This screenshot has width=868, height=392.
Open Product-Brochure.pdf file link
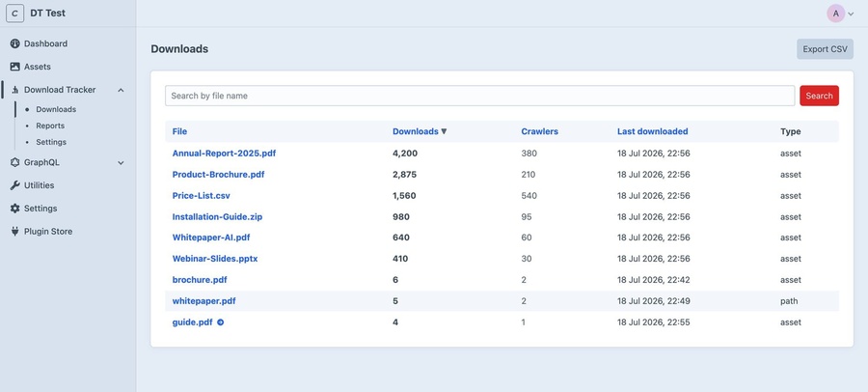click(218, 174)
